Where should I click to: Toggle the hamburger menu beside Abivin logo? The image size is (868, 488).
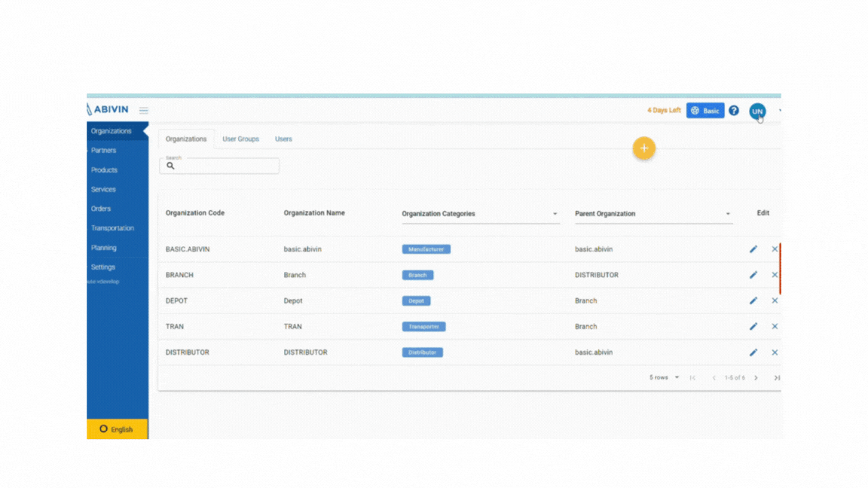coord(143,110)
